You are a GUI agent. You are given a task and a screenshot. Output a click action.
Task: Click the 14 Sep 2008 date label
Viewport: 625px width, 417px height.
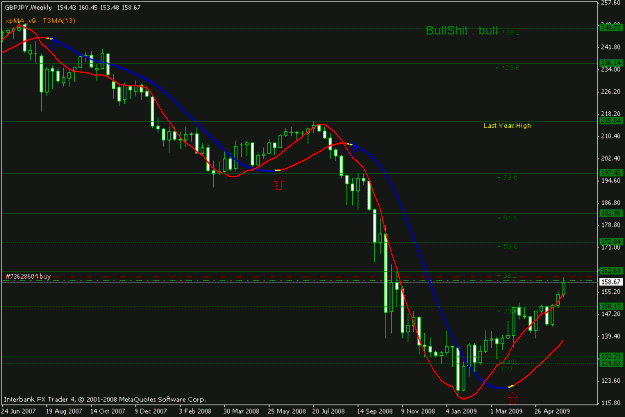pyautogui.click(x=374, y=411)
